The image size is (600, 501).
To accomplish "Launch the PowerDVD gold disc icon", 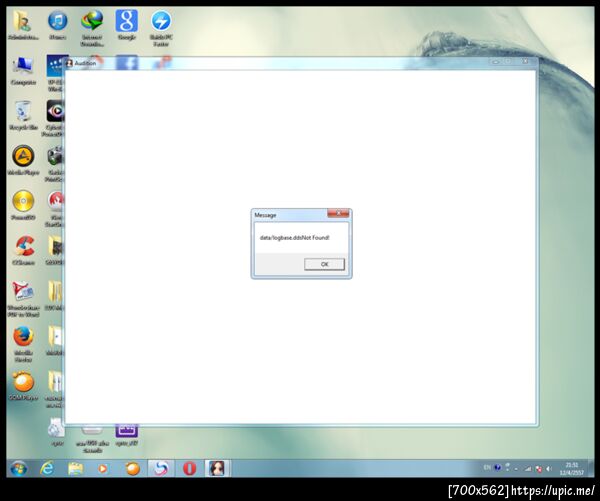I will [23, 206].
